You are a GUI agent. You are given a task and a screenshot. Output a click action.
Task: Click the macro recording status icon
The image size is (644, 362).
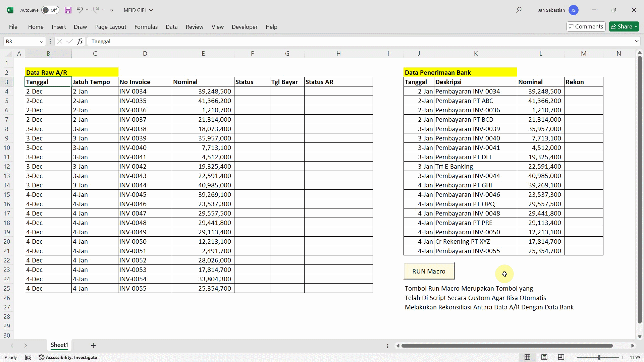pyautogui.click(x=28, y=357)
